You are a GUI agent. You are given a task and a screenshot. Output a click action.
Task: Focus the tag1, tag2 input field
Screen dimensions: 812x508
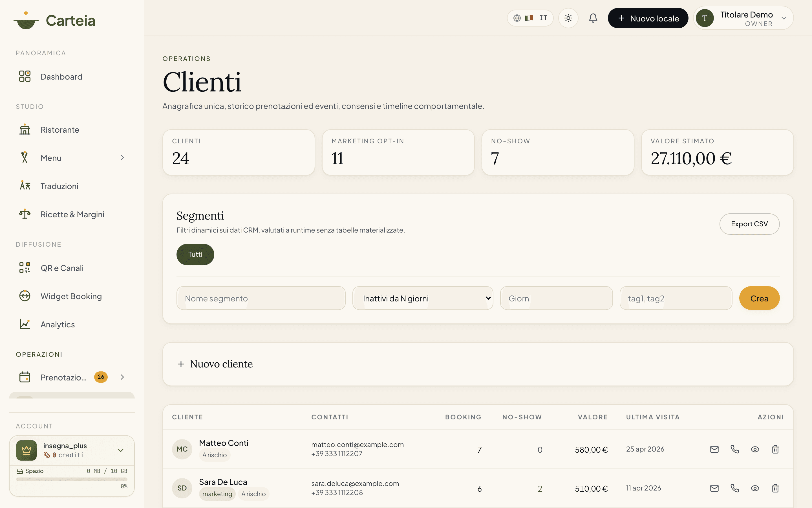(x=676, y=298)
